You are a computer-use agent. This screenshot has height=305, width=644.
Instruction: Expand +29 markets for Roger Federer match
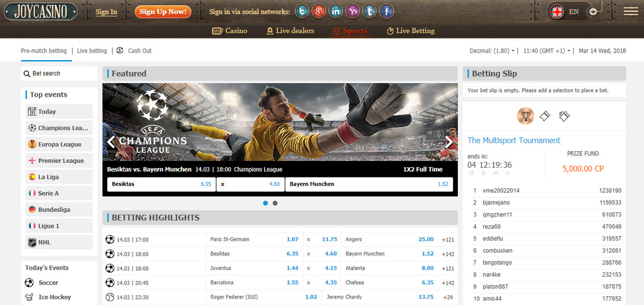point(448,297)
